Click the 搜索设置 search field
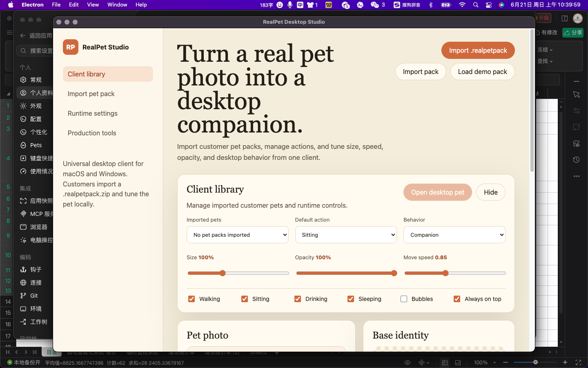 [x=35, y=51]
